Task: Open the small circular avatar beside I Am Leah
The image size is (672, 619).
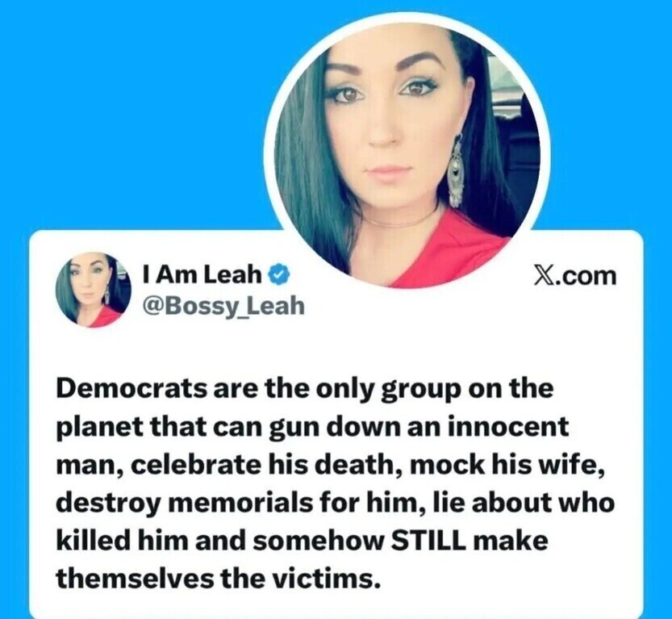Action: pyautogui.click(x=94, y=291)
